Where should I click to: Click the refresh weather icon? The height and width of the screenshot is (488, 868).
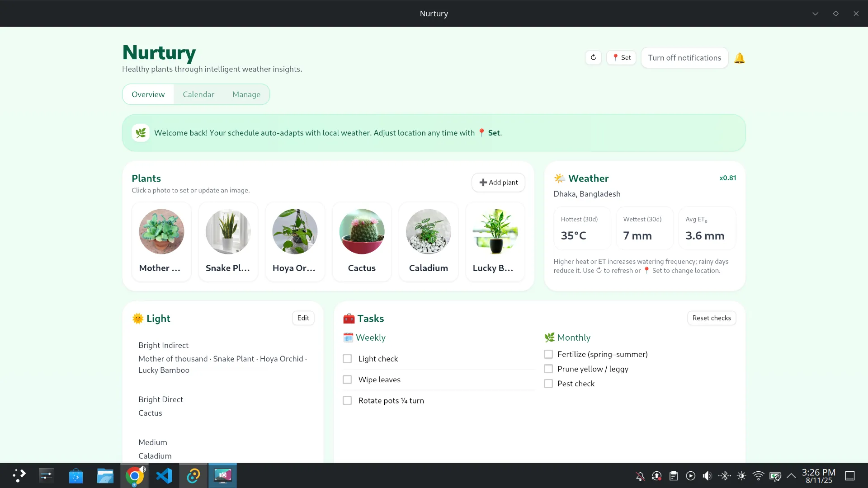(593, 57)
